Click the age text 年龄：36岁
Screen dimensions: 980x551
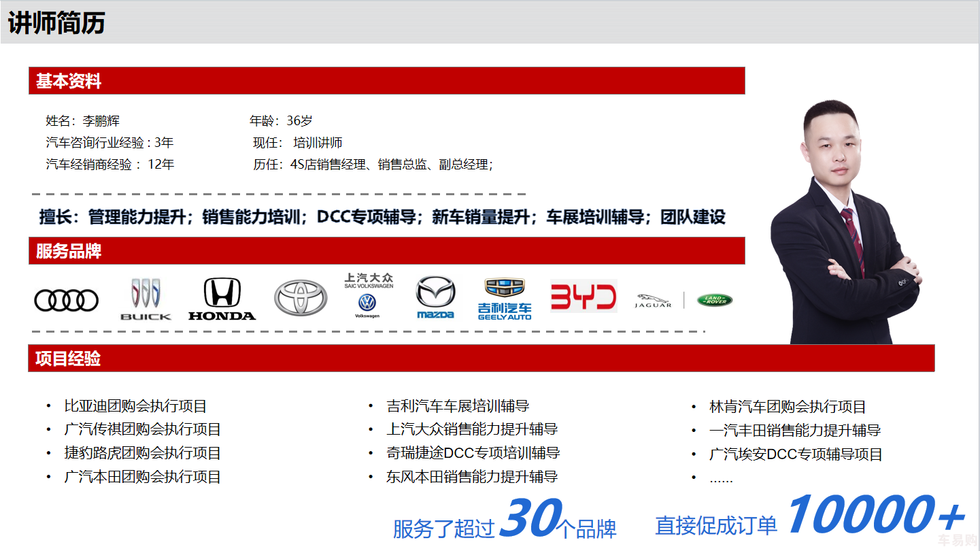coord(281,121)
